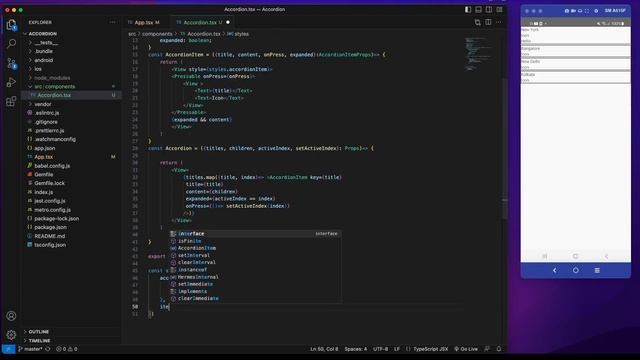Click the master branch status item

pos(31,349)
